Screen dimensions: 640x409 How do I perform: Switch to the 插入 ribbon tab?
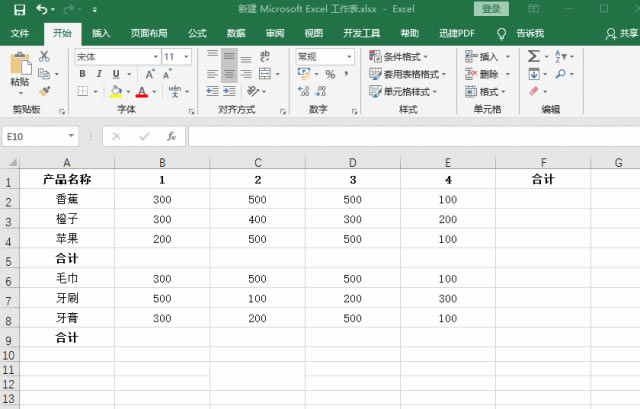(101, 33)
